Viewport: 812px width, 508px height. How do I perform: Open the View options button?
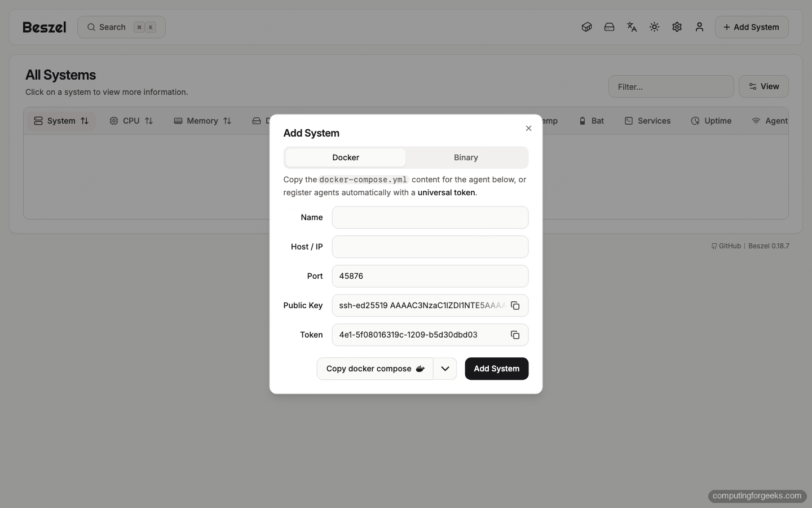(x=764, y=86)
